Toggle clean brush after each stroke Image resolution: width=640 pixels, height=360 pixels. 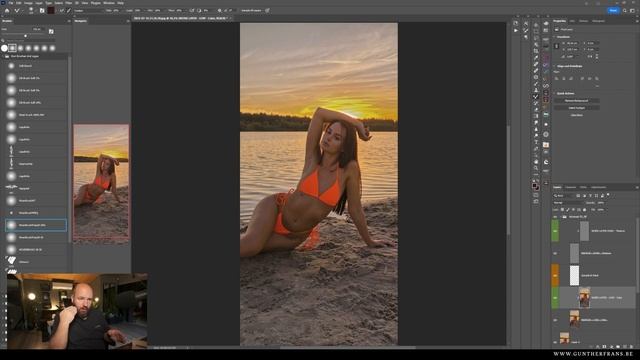[69, 11]
